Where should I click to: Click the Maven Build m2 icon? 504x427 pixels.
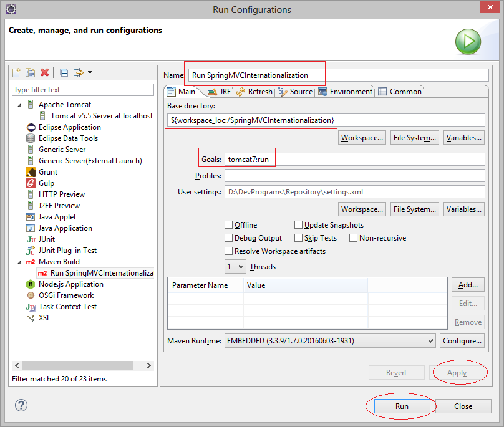point(31,262)
